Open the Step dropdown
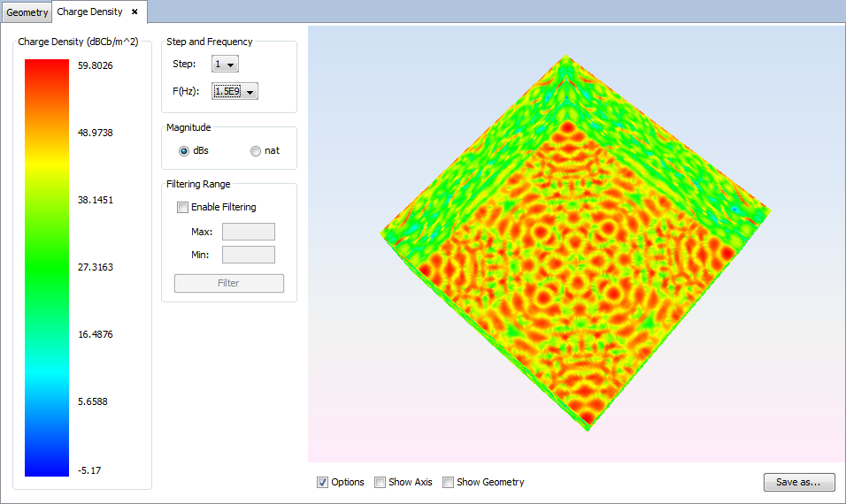Screen dimensions: 846x504 pos(226,65)
